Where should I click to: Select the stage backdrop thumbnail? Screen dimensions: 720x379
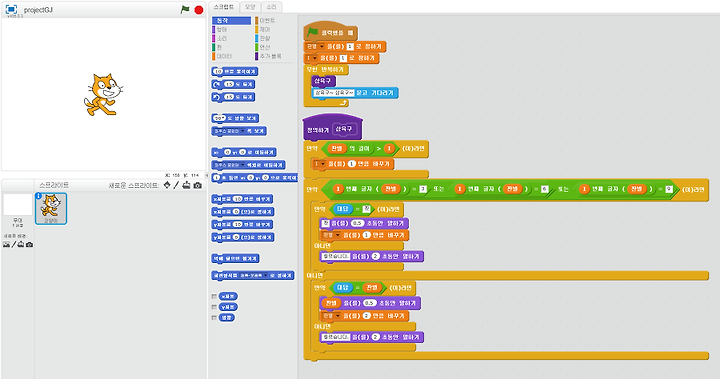pyautogui.click(x=17, y=204)
